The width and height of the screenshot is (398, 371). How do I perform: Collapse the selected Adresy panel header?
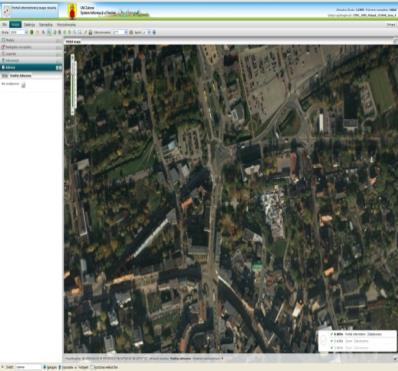pos(31,67)
